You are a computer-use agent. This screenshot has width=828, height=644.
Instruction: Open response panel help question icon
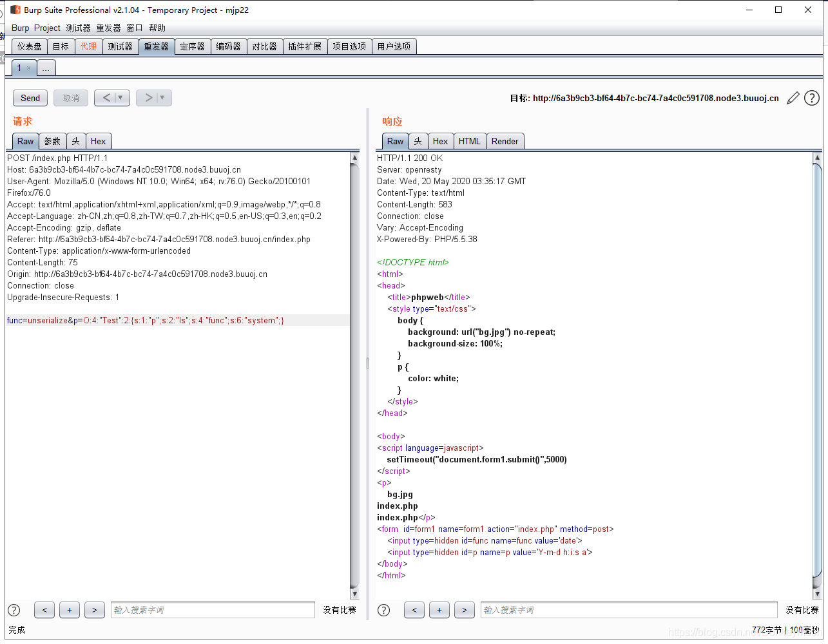click(x=384, y=610)
